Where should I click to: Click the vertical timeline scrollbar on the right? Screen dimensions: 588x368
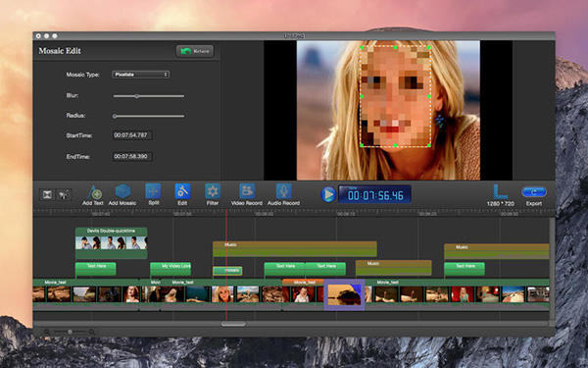552,269
